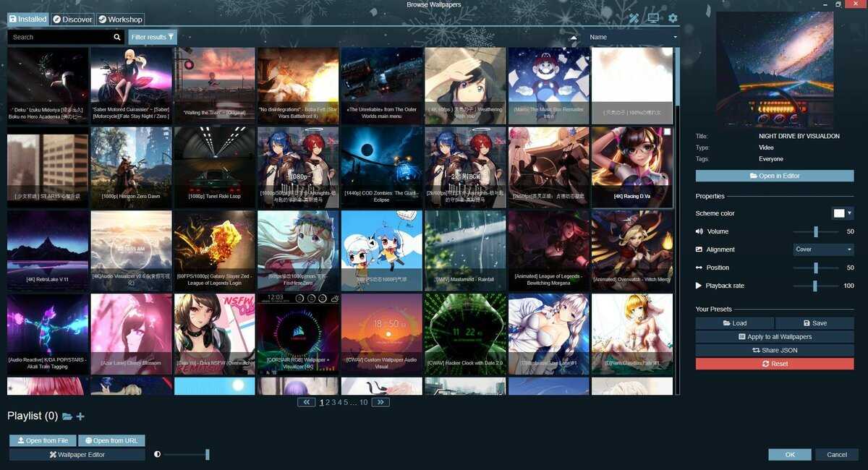Open the monitor display icon in top toolbar
This screenshot has width=868, height=470.
653,19
